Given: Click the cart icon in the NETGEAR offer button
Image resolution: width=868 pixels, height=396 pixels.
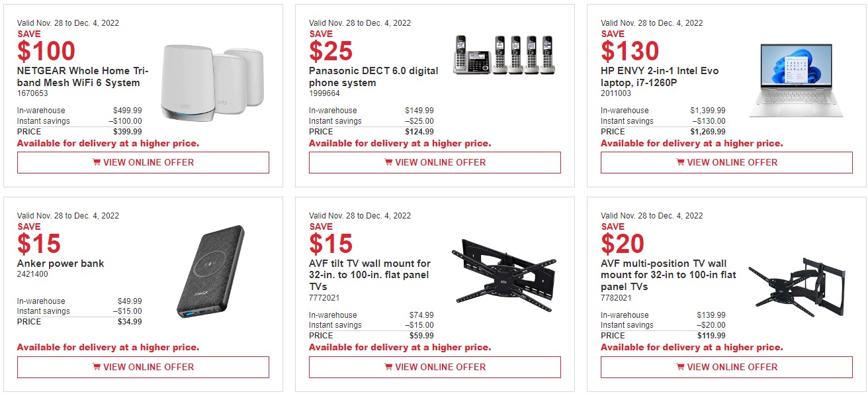Looking at the screenshot, I should tap(97, 162).
